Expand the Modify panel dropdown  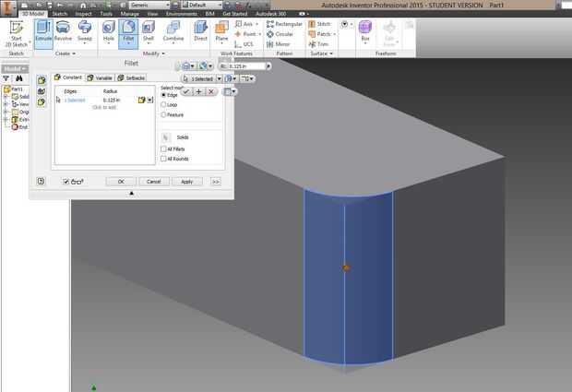pyautogui.click(x=153, y=53)
